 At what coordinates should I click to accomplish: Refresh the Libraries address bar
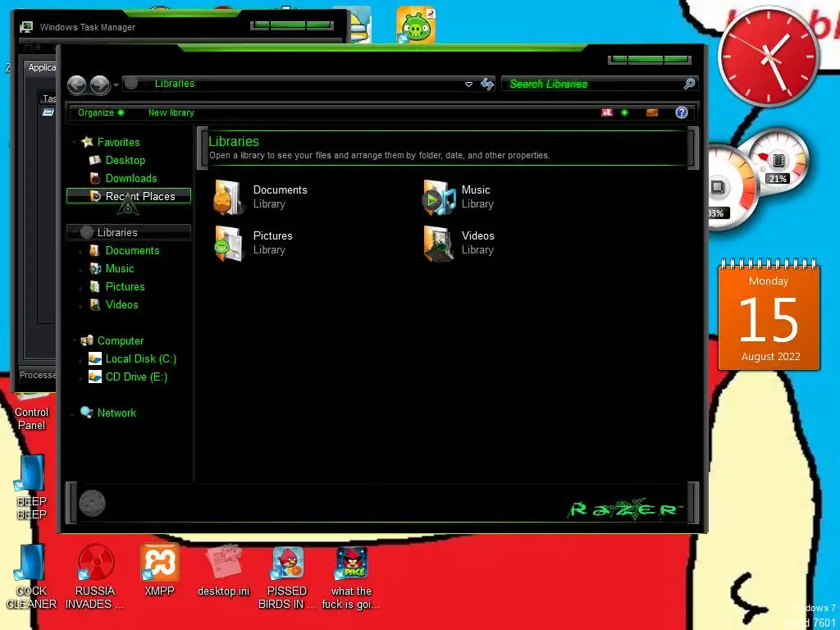click(x=486, y=84)
